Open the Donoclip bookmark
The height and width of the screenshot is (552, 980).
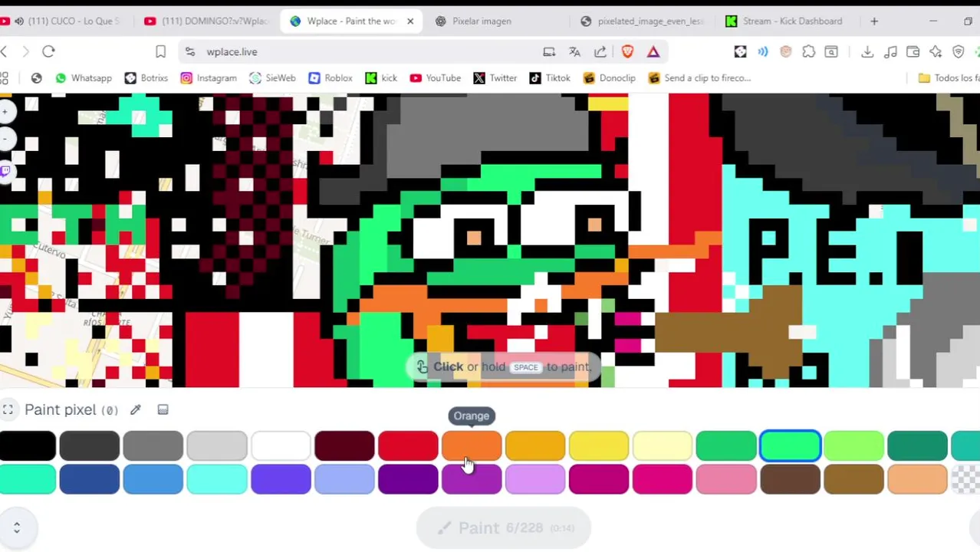(609, 77)
